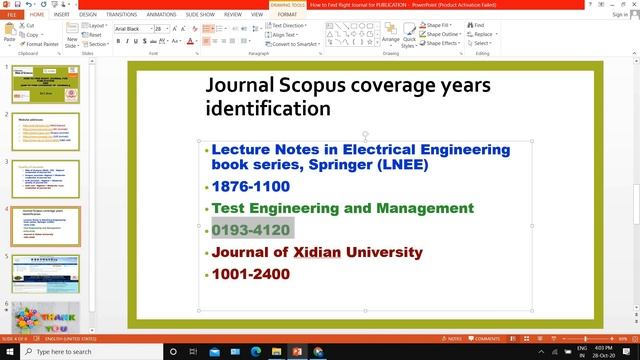Toggle strikethrough formatting

[153, 41]
